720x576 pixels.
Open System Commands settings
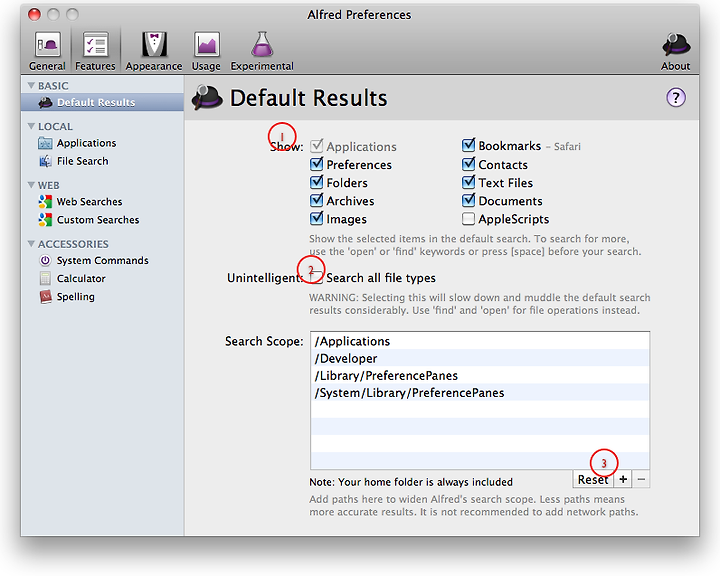tap(102, 260)
